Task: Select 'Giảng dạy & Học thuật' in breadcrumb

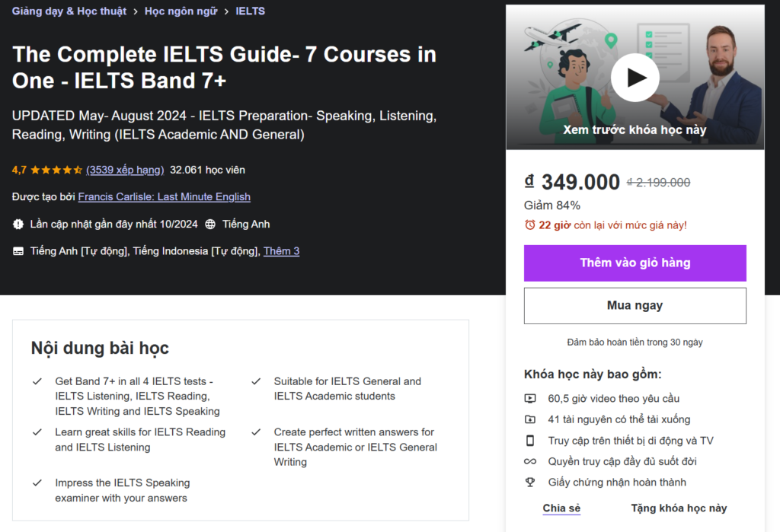Action: coord(69,11)
